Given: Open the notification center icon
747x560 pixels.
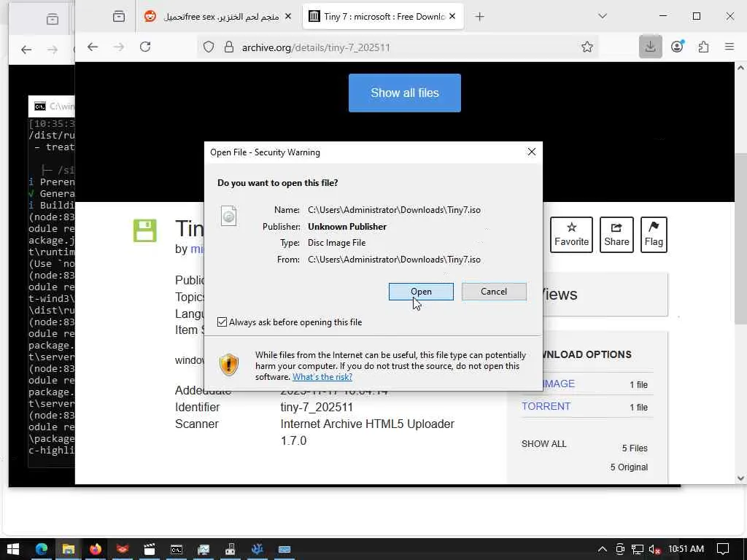Looking at the screenshot, I should (723, 549).
